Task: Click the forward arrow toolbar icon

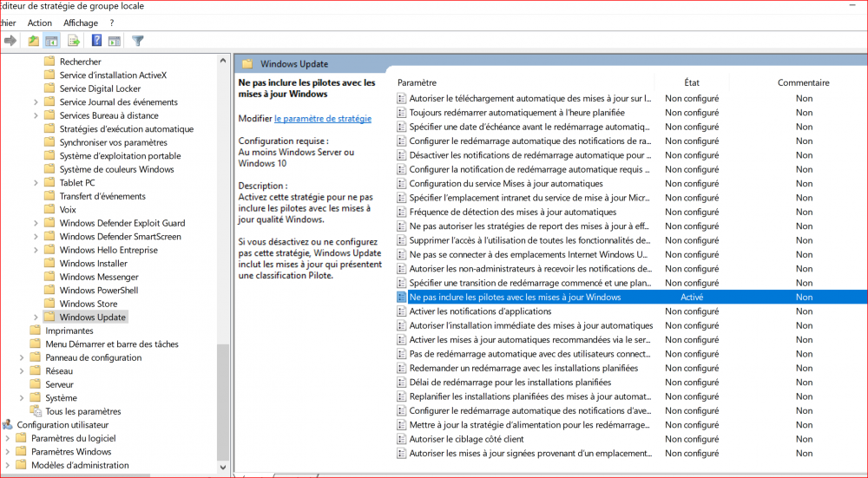Action: [10, 40]
